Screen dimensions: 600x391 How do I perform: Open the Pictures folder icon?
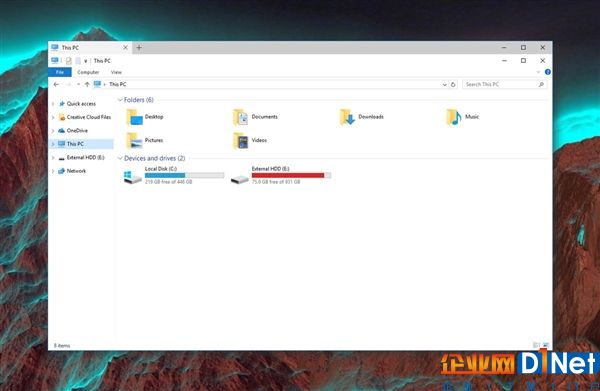coord(134,141)
